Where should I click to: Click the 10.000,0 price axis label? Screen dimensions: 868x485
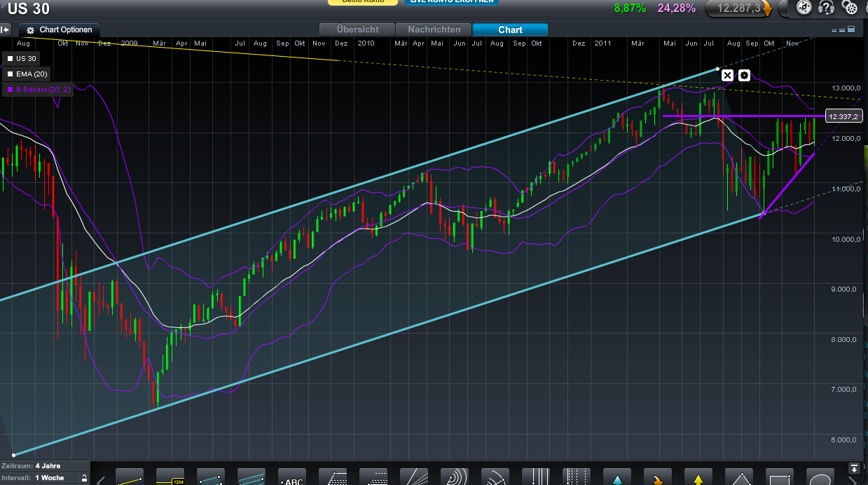[x=846, y=239]
